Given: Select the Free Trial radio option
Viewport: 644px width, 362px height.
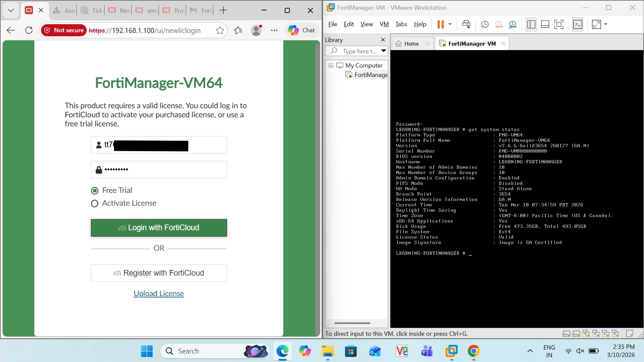Looking at the screenshot, I should [x=95, y=191].
